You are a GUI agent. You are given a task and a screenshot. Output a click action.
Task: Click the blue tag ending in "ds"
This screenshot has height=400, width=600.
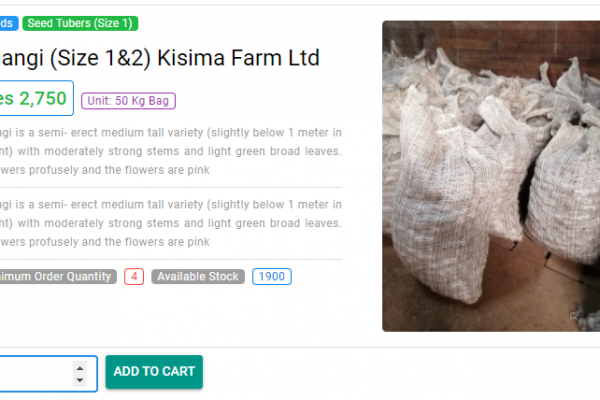[x=8, y=23]
